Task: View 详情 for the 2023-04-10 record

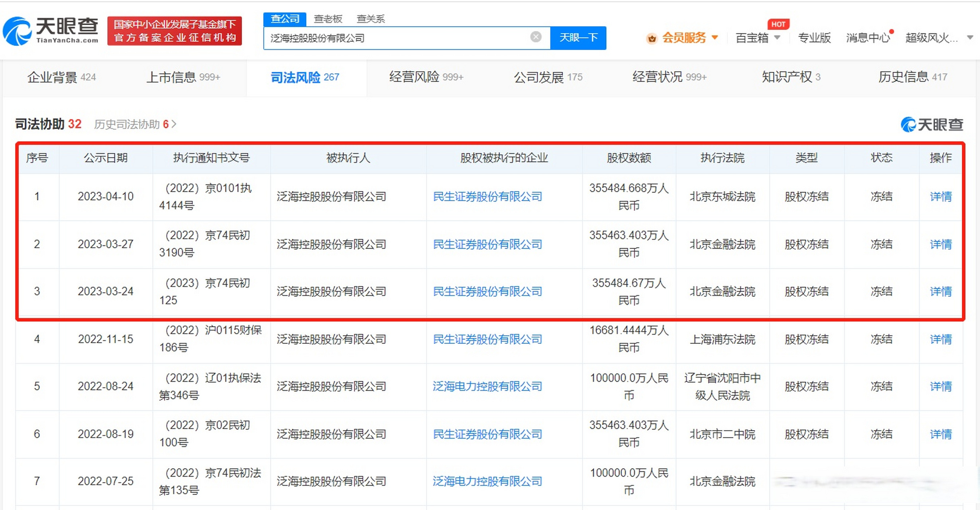Action: (x=941, y=196)
